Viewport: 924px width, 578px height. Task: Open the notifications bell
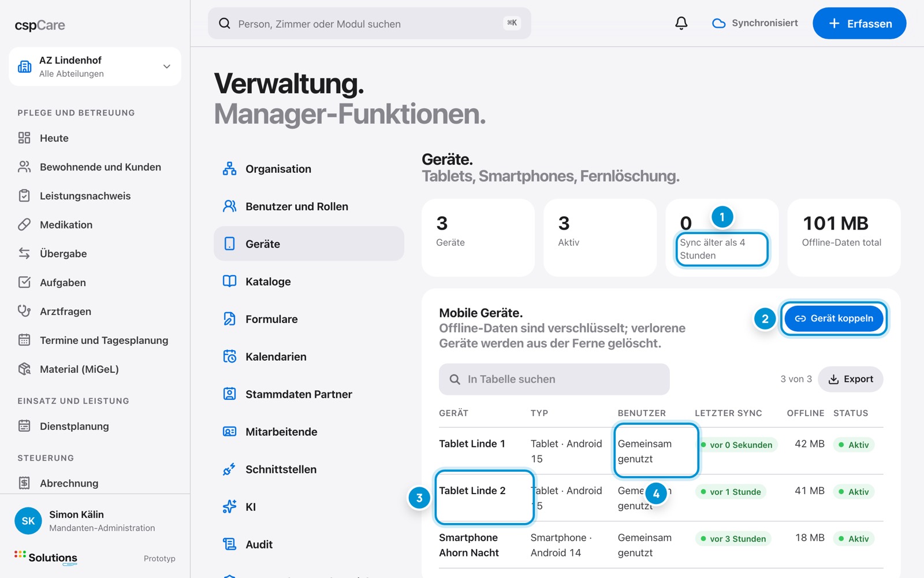681,23
